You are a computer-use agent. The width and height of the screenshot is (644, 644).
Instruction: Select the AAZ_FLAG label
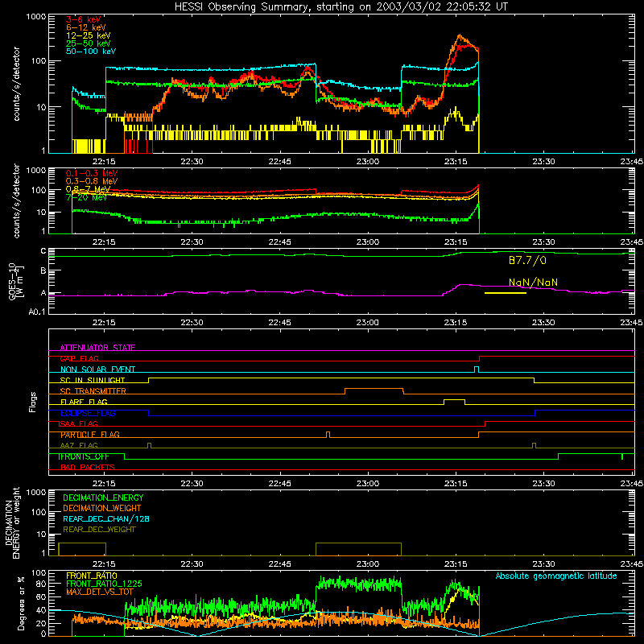79,445
